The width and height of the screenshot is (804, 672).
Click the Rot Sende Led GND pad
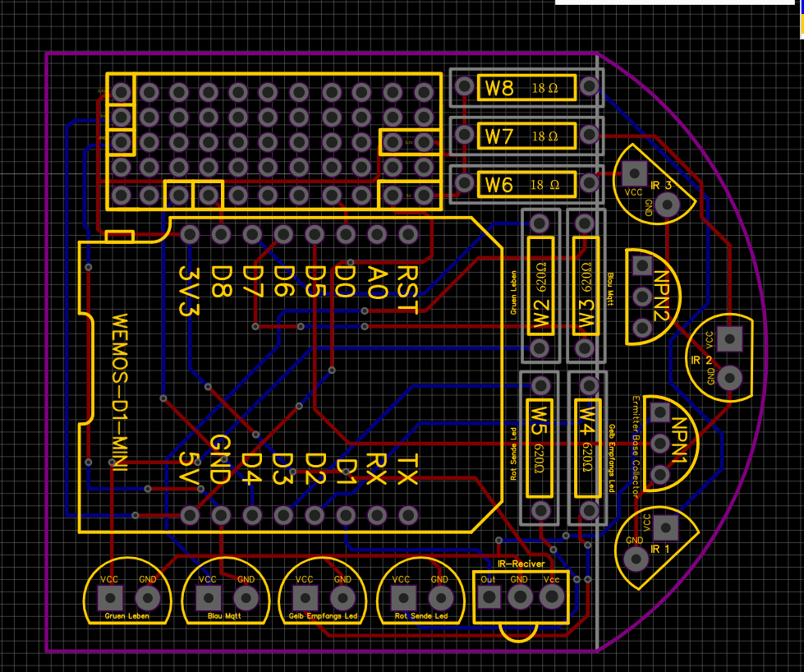coord(440,598)
